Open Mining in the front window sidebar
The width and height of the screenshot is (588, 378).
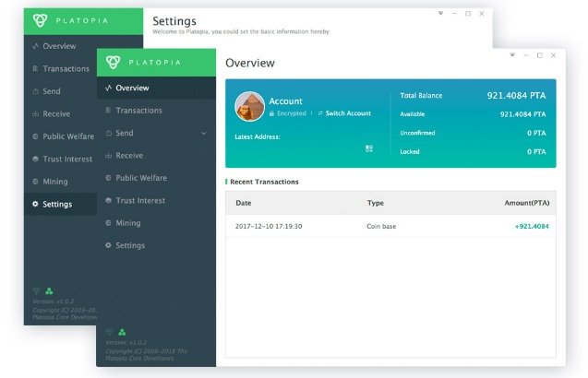coord(156,223)
